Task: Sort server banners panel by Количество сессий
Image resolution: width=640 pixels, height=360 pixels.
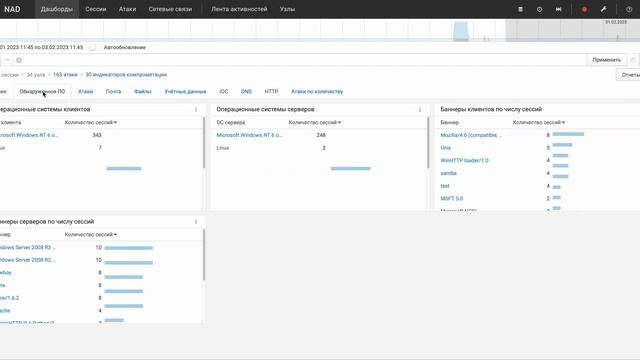Action: click(91, 235)
